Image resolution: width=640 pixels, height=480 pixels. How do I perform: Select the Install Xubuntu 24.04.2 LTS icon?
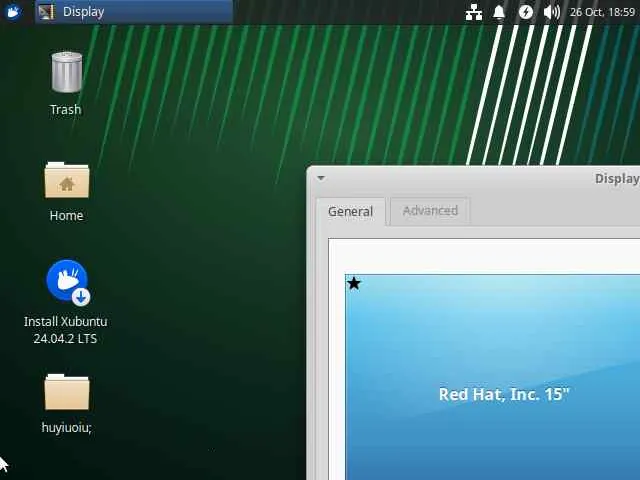(x=66, y=302)
